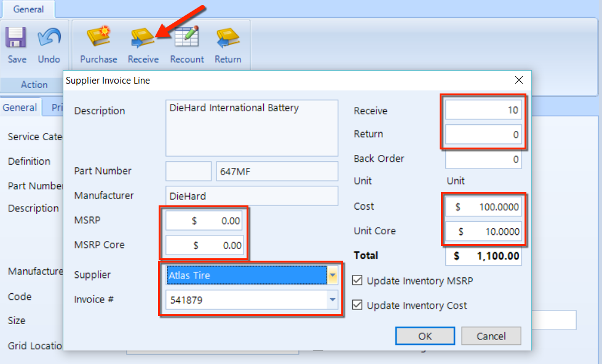Click the Save icon in ribbon
The height and width of the screenshot is (364, 602).
click(17, 39)
